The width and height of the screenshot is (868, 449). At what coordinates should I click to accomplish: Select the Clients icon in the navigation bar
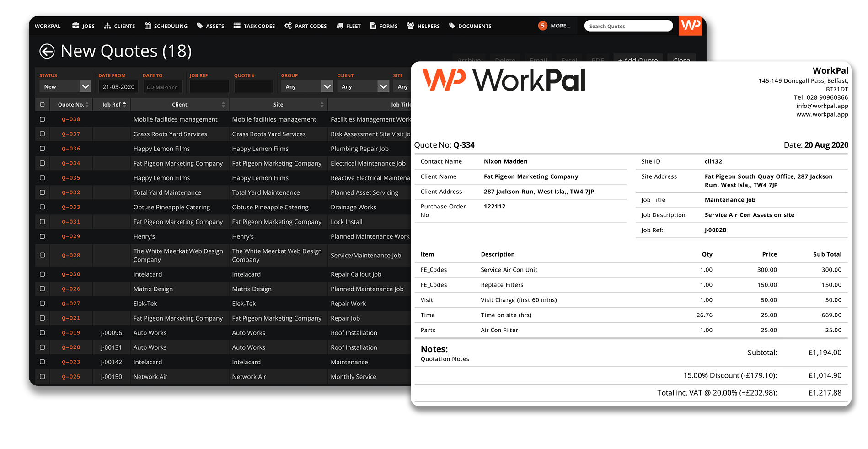(107, 26)
